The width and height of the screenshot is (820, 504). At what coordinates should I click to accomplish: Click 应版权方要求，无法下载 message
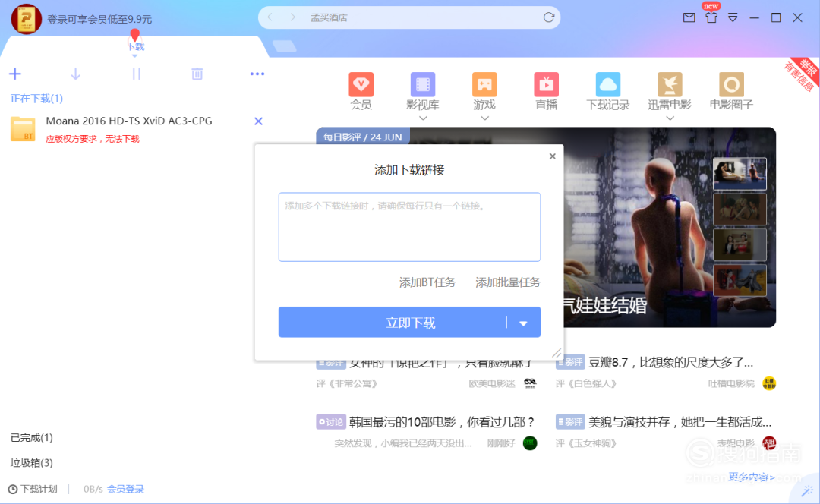[x=93, y=139]
